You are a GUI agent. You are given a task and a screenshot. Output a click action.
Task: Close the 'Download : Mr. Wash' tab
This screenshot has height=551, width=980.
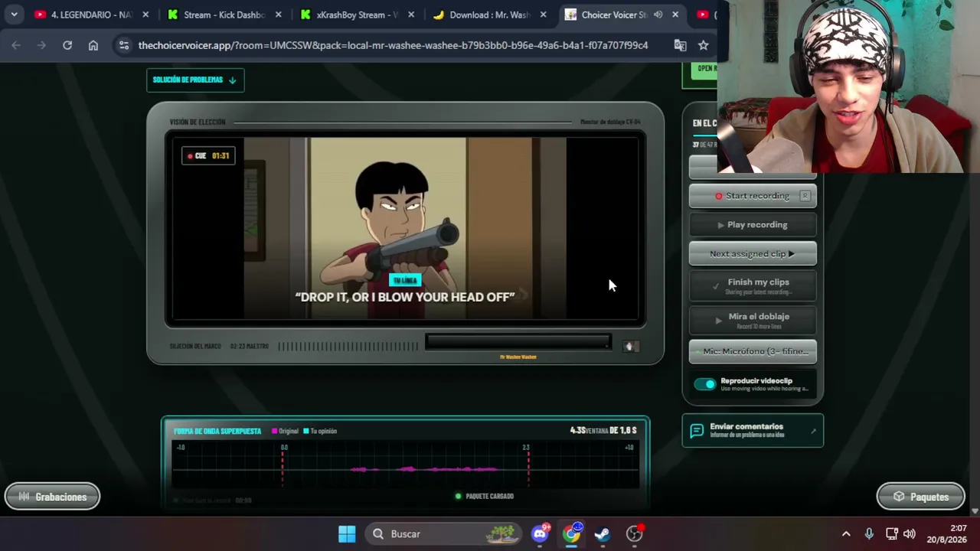point(544,15)
